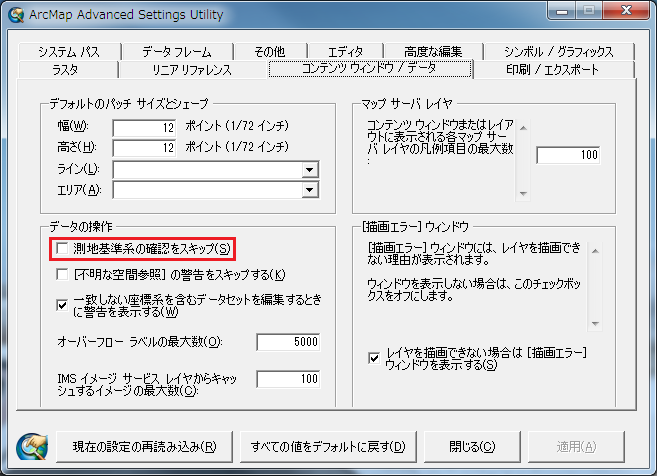Click the 閉じる(C) button
This screenshot has height=476, width=657.
(x=472, y=447)
